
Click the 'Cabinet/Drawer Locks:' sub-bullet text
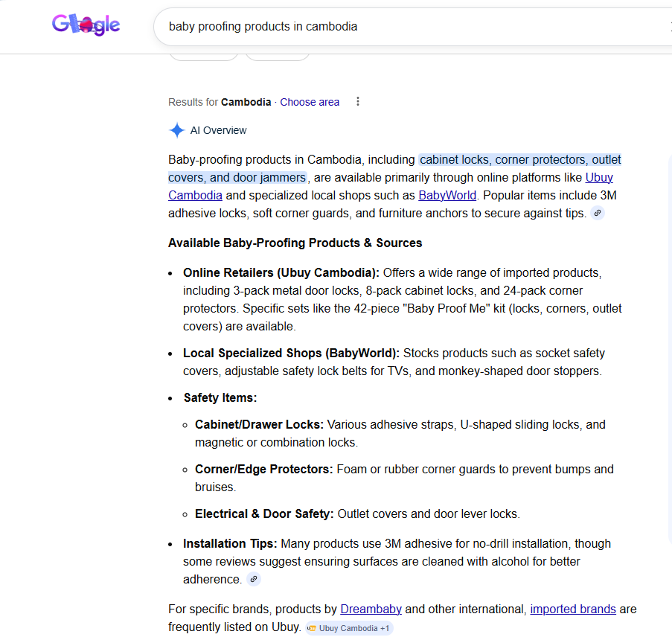pos(259,424)
